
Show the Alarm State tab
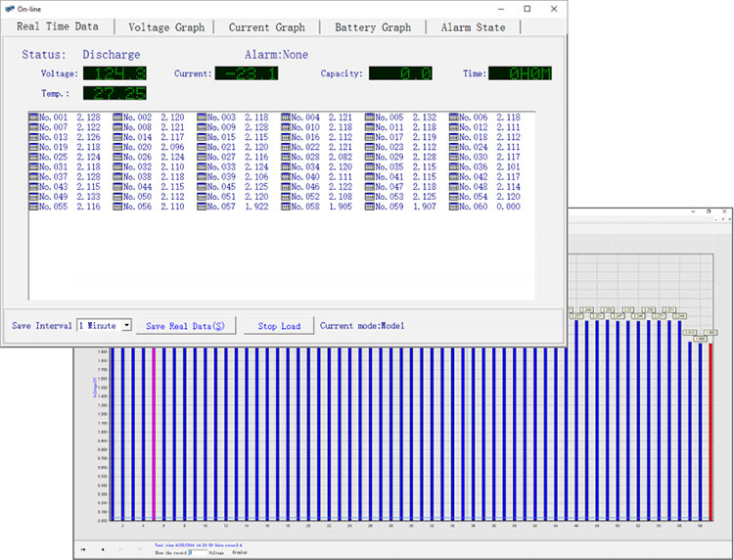pos(473,27)
